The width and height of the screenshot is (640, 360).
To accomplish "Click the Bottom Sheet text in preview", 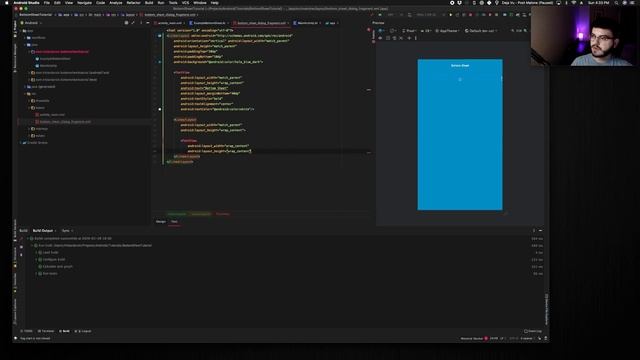I will pos(460,65).
